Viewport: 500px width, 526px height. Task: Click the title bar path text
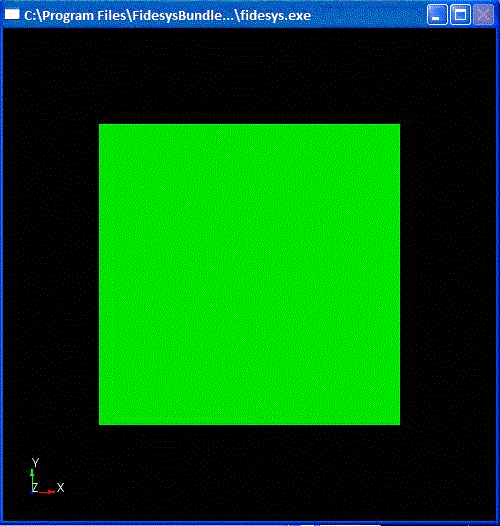[167, 16]
